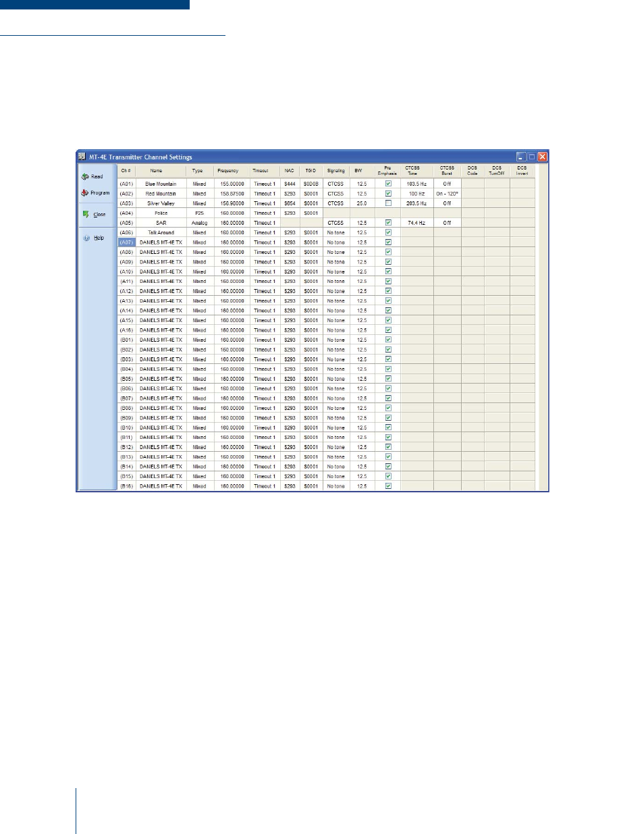Viewport: 644px width, 834px height.
Task: Click CTCSS tone 203.5 Hz on row A03
Action: [417, 203]
